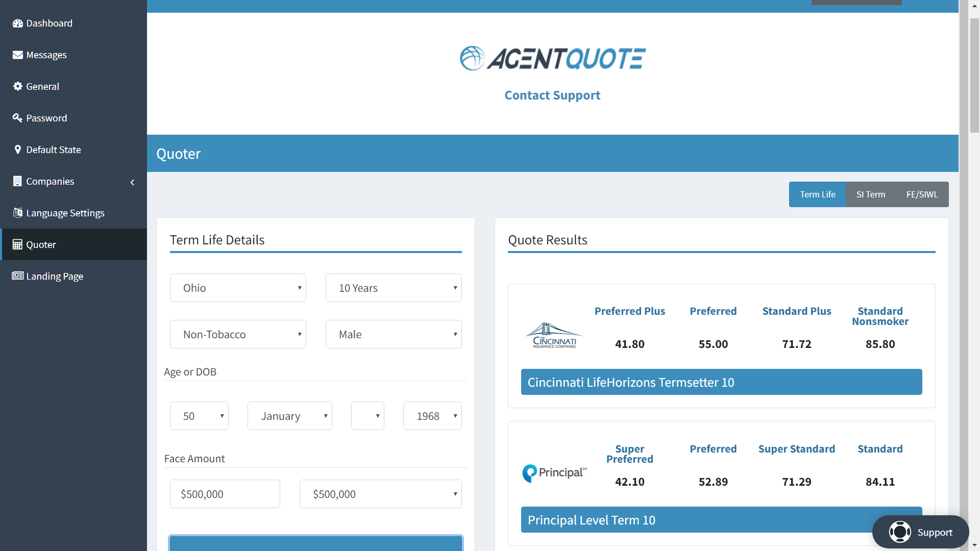Open the Male gender dropdown
The height and width of the screenshot is (551, 980).
coord(394,335)
